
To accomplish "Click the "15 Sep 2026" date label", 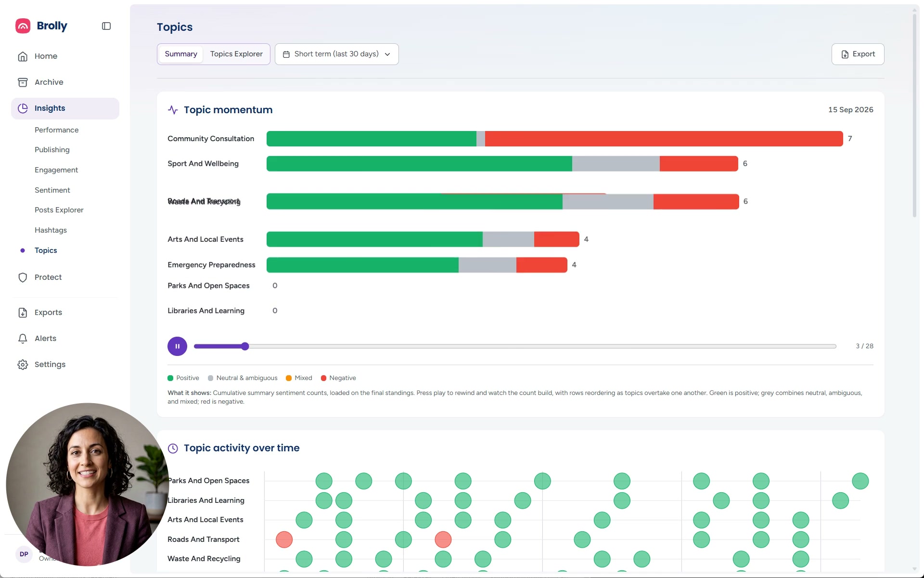I will coord(850,110).
